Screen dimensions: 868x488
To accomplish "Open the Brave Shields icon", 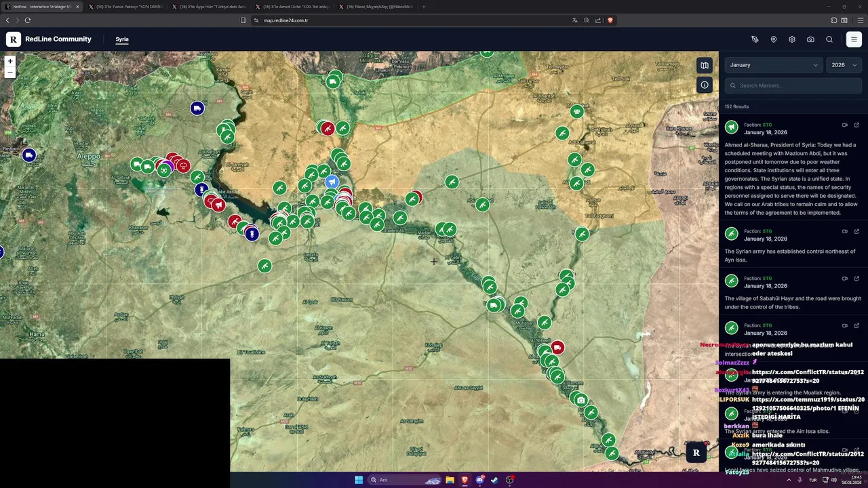I will click(610, 20).
